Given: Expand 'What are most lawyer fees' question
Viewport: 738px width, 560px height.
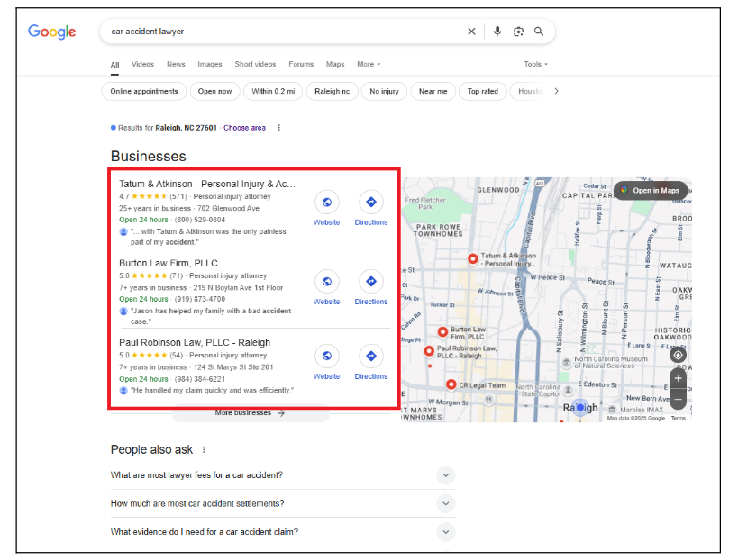Looking at the screenshot, I should point(445,475).
